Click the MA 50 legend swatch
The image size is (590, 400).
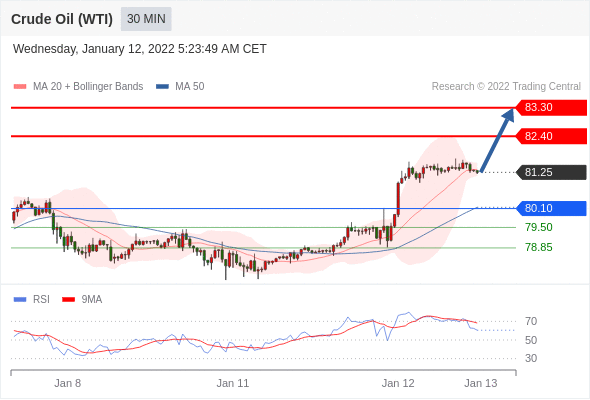coord(162,87)
